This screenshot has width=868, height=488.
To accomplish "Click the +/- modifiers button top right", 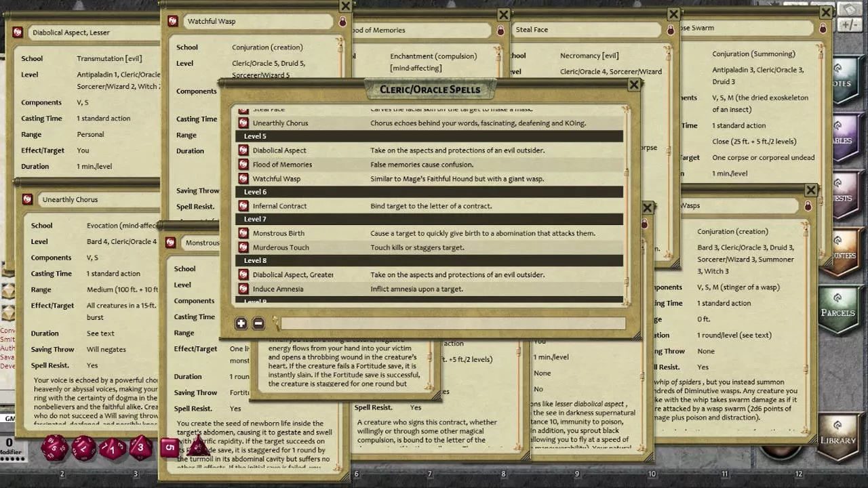I will (x=850, y=25).
